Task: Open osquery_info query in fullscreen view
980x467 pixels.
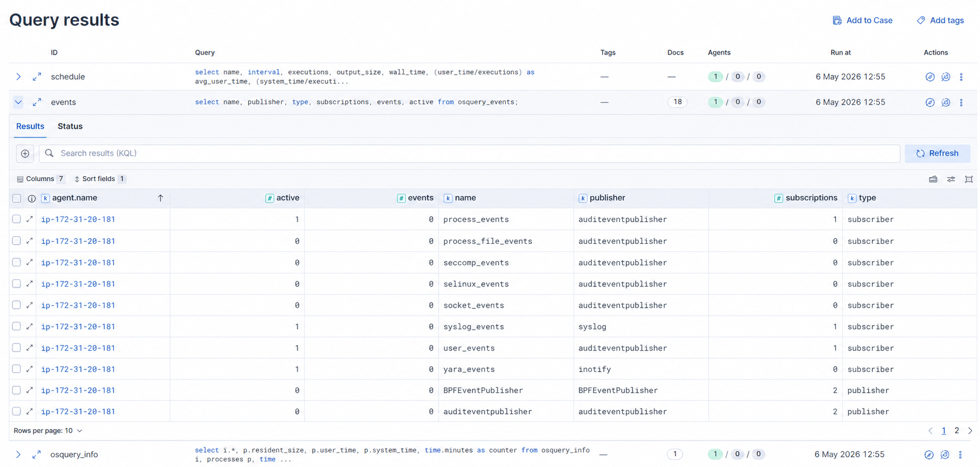Action: point(37,455)
